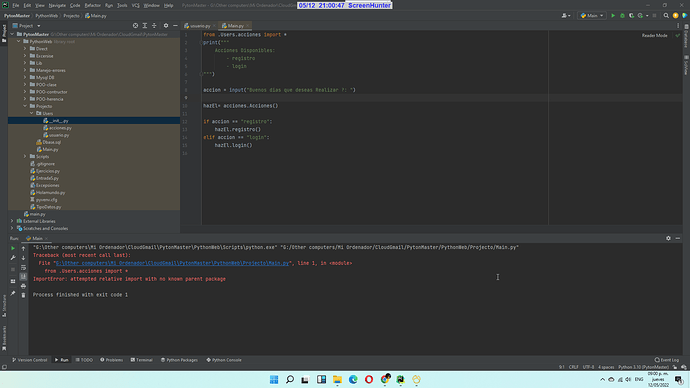Image resolution: width=690 pixels, height=388 pixels.
Task: Open the Terminal tool window tab
Action: 142,360
